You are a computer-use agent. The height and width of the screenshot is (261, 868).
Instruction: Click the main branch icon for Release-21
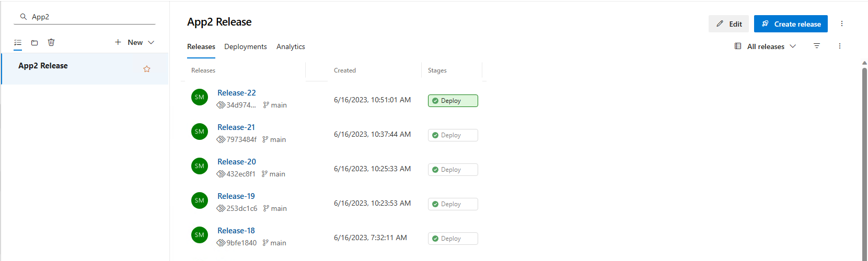pos(265,139)
